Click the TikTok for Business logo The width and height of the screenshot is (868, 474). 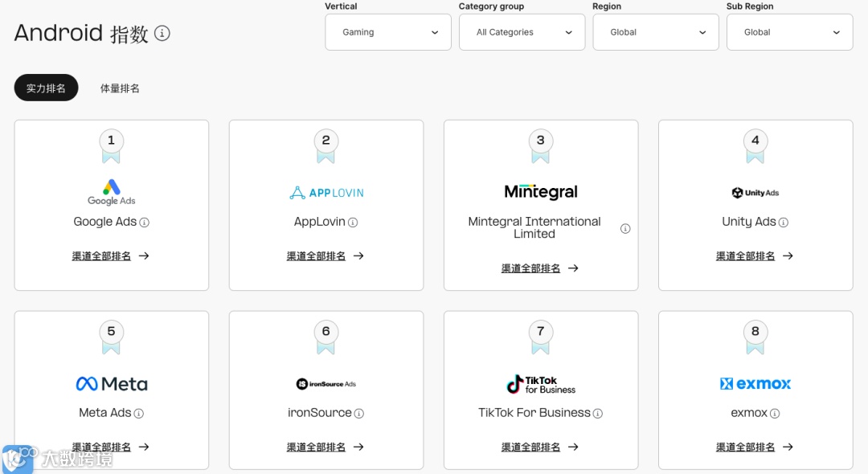pos(541,384)
